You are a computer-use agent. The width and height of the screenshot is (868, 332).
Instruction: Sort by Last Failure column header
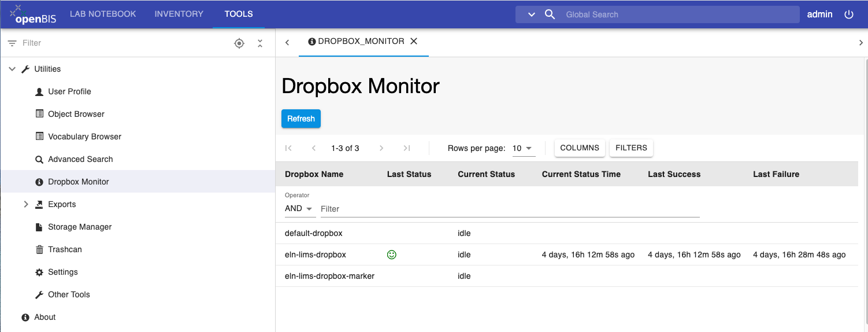tap(776, 174)
